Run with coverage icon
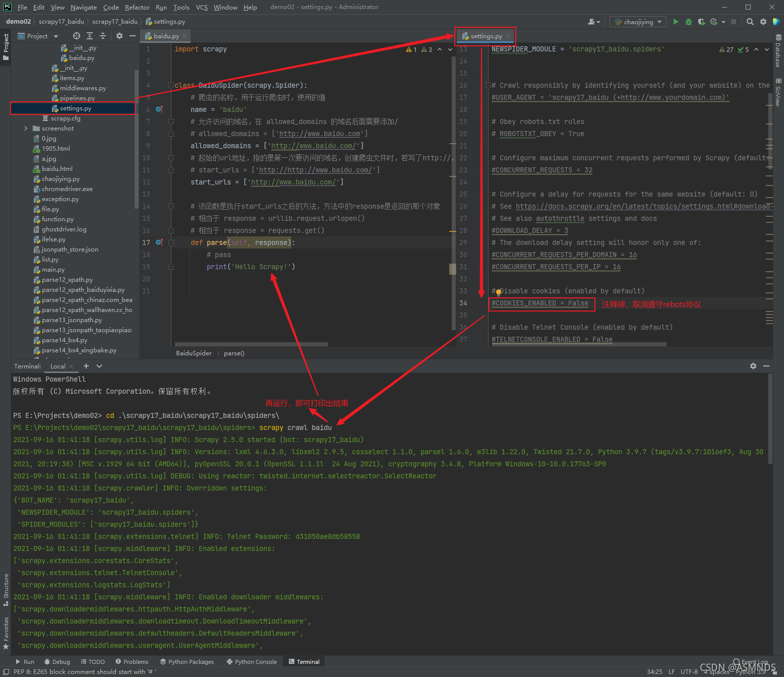Viewport: 784px width, 677px height. [x=701, y=22]
